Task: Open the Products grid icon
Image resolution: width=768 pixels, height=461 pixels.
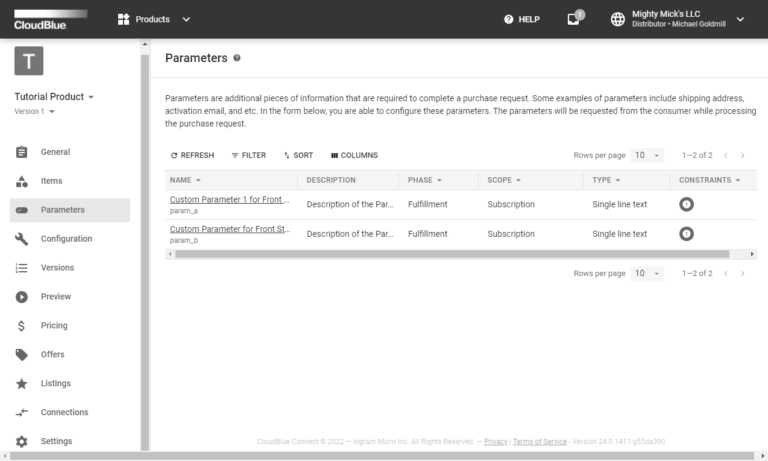Action: [123, 19]
